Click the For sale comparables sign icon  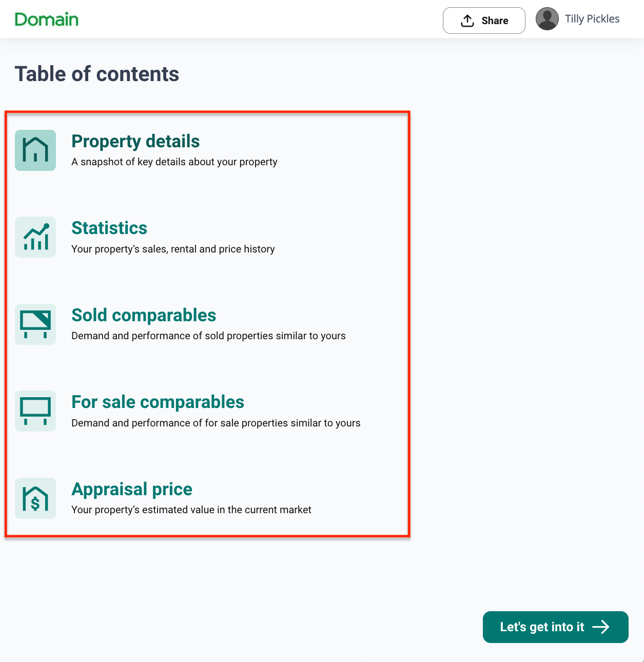pyautogui.click(x=35, y=411)
